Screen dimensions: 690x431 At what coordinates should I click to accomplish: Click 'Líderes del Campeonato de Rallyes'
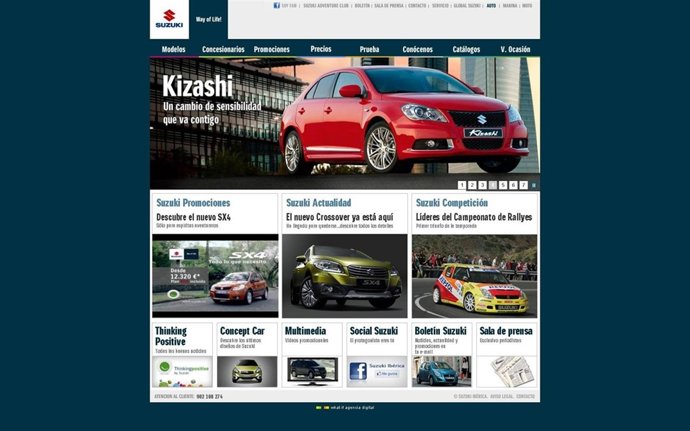[474, 217]
